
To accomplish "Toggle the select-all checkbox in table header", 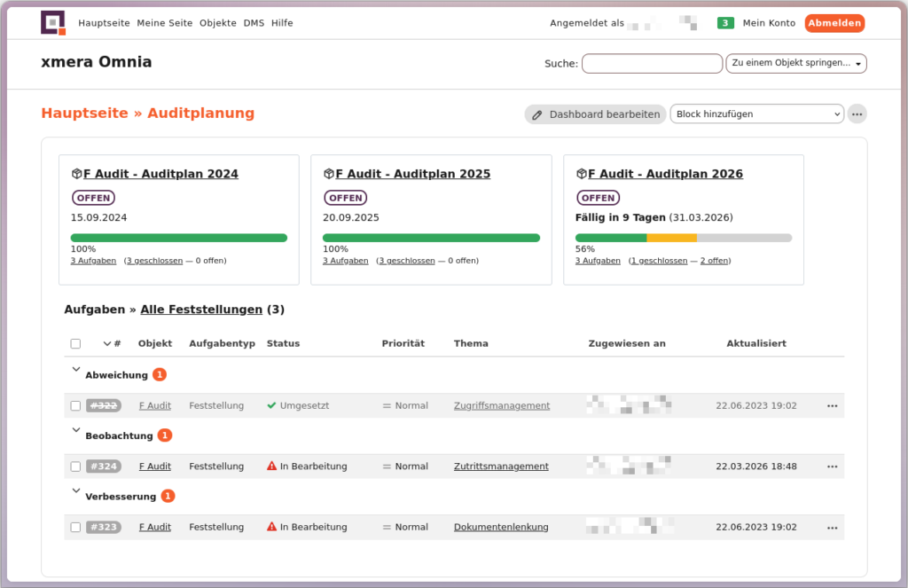I will [75, 344].
